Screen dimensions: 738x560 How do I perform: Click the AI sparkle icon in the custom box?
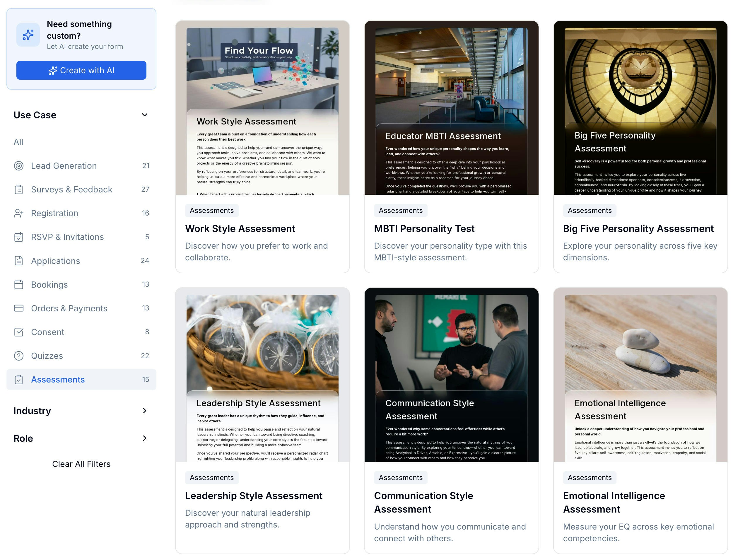pos(28,35)
